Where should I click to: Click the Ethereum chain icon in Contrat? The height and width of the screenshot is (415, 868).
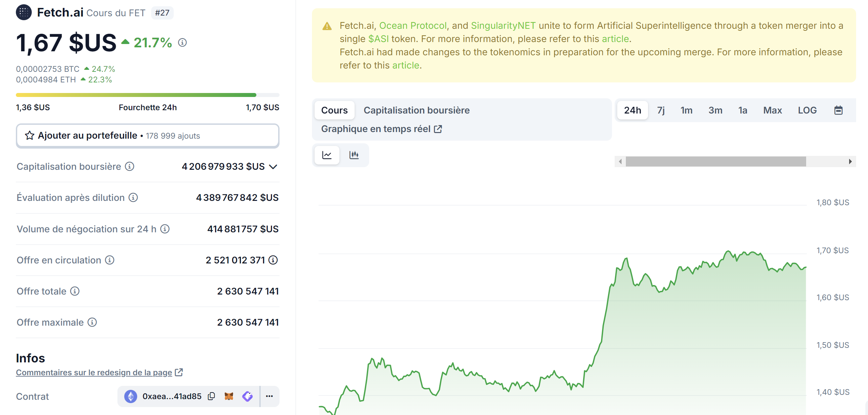pos(131,396)
